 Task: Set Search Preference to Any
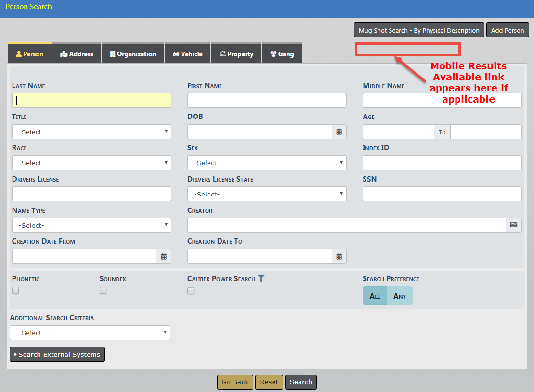pos(400,296)
